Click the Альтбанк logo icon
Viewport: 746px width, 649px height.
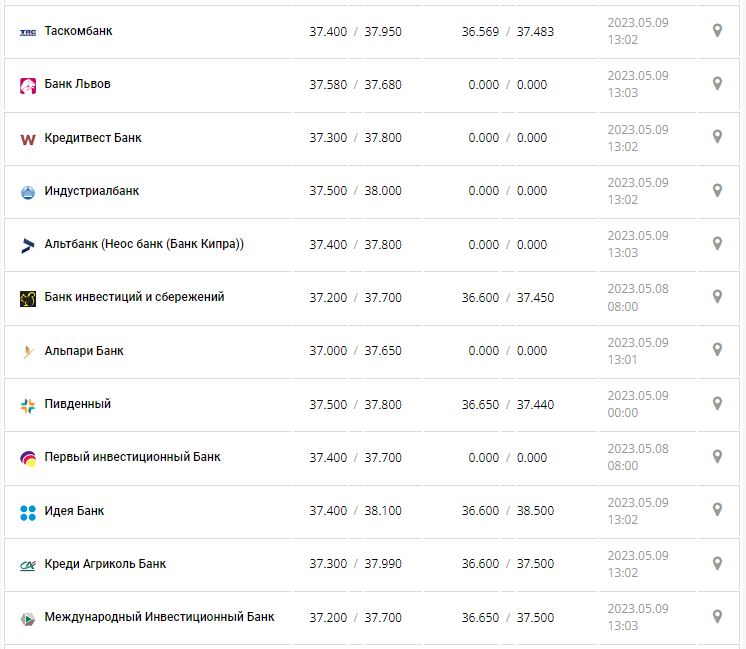tap(28, 245)
